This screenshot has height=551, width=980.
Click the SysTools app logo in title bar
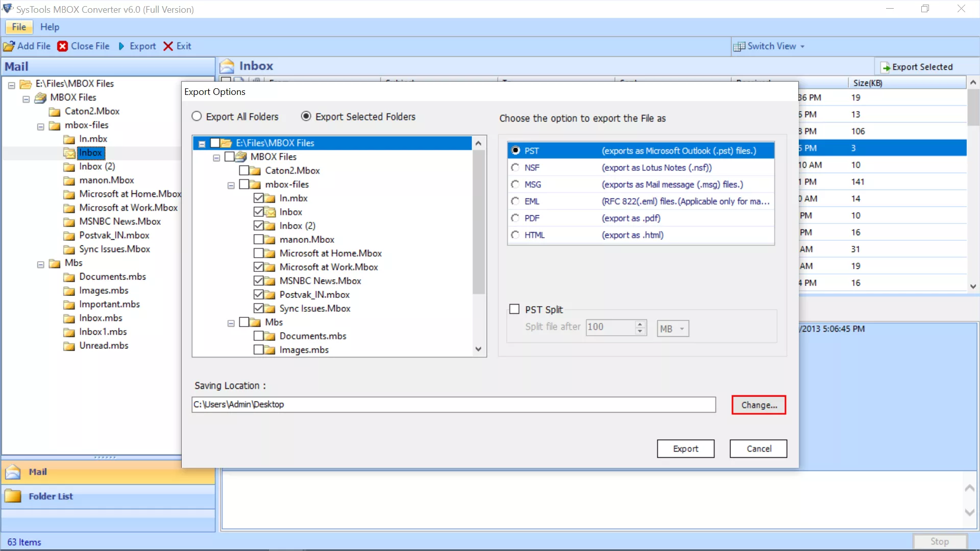(x=8, y=9)
